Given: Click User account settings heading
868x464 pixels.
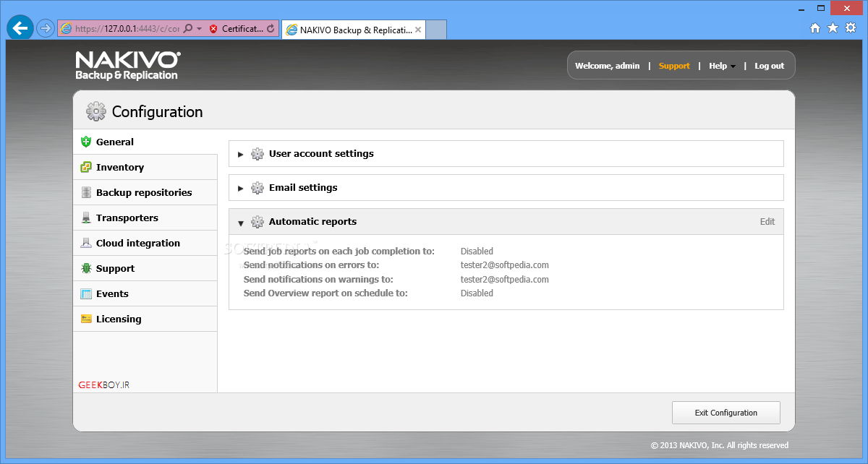Looking at the screenshot, I should click(321, 154).
